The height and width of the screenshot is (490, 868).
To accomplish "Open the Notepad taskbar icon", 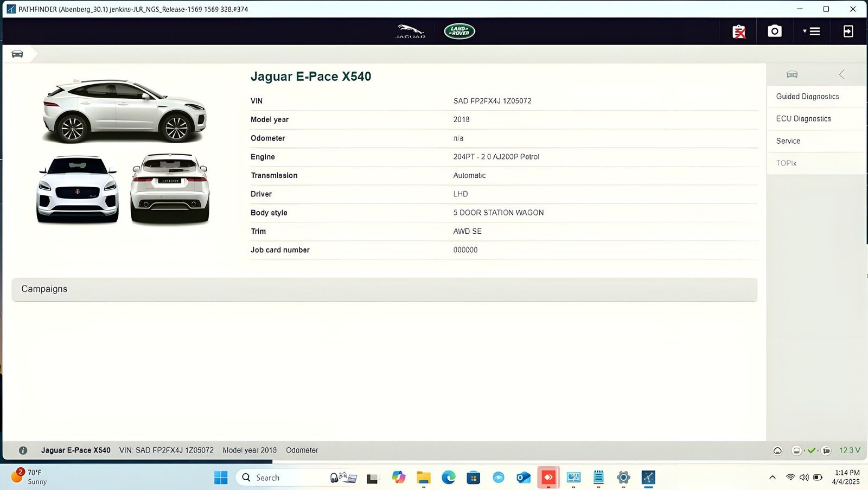I will click(598, 478).
